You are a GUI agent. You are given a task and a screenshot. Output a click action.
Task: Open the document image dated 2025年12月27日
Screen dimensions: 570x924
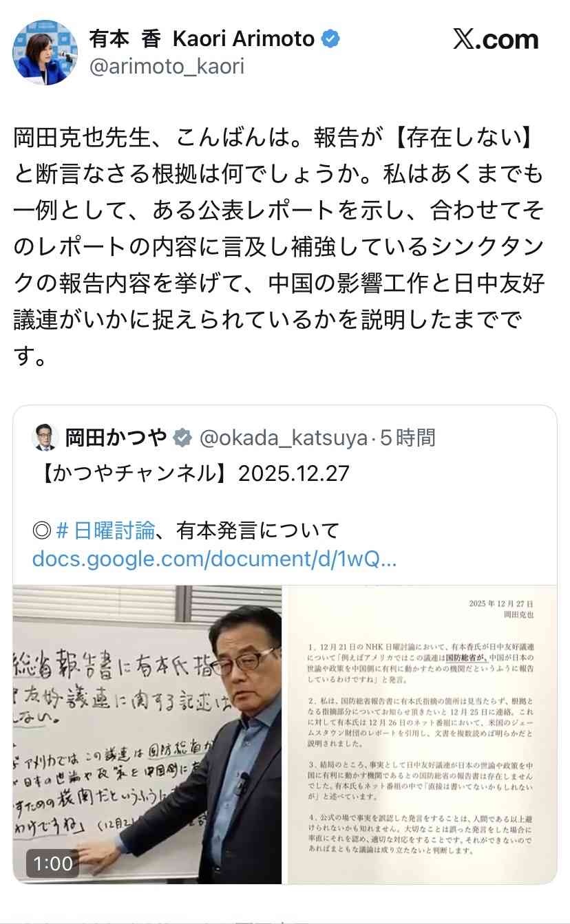click(x=422, y=735)
